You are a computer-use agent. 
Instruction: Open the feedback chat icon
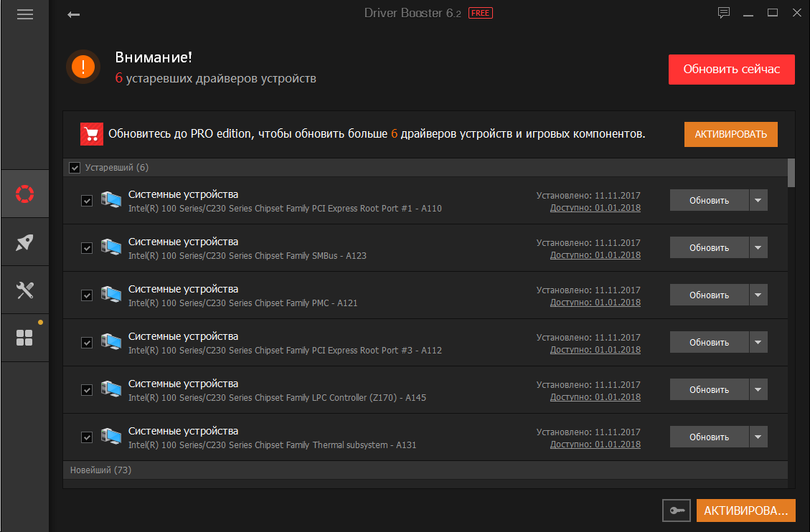click(724, 13)
